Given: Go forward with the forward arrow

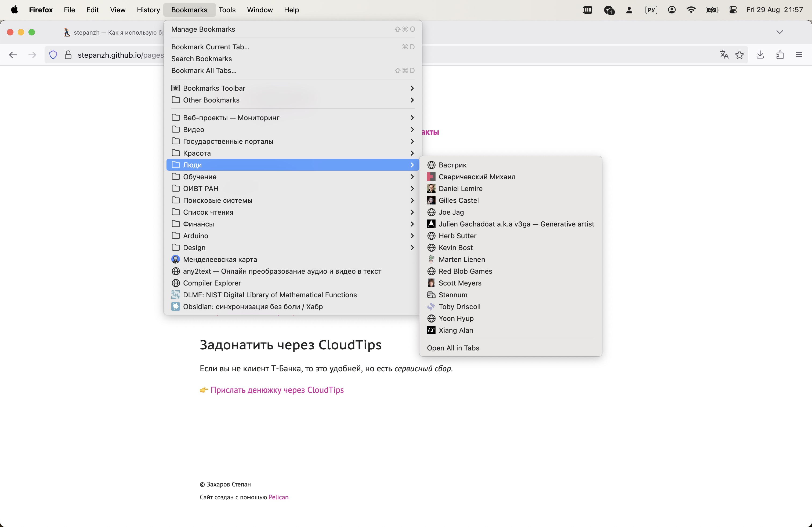Looking at the screenshot, I should [32, 55].
